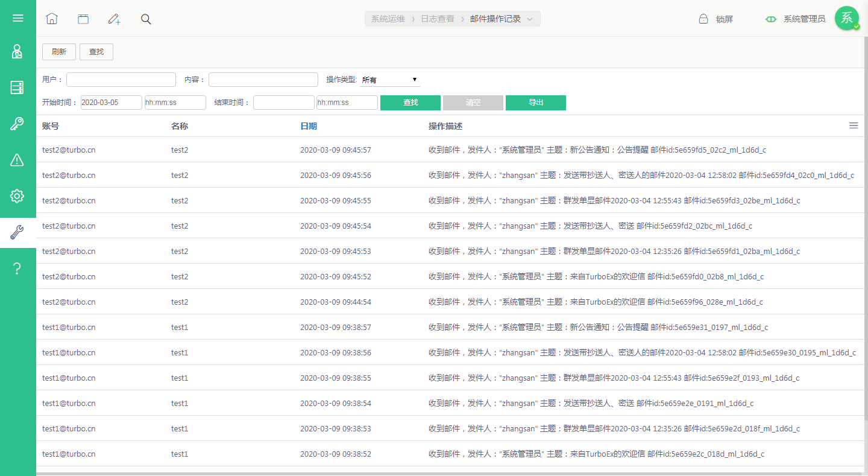Click the green 查找 search button

(x=410, y=103)
